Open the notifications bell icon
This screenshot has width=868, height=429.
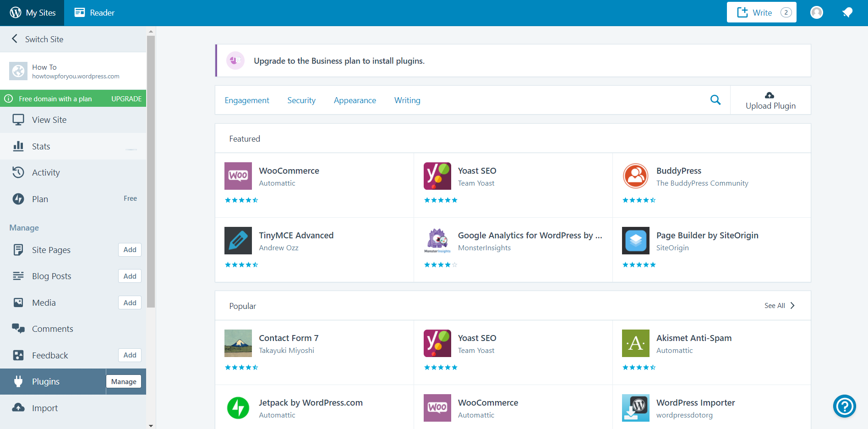(x=847, y=12)
